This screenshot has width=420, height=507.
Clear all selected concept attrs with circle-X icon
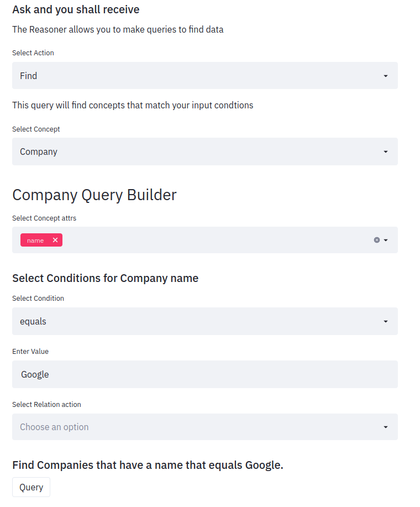click(377, 240)
